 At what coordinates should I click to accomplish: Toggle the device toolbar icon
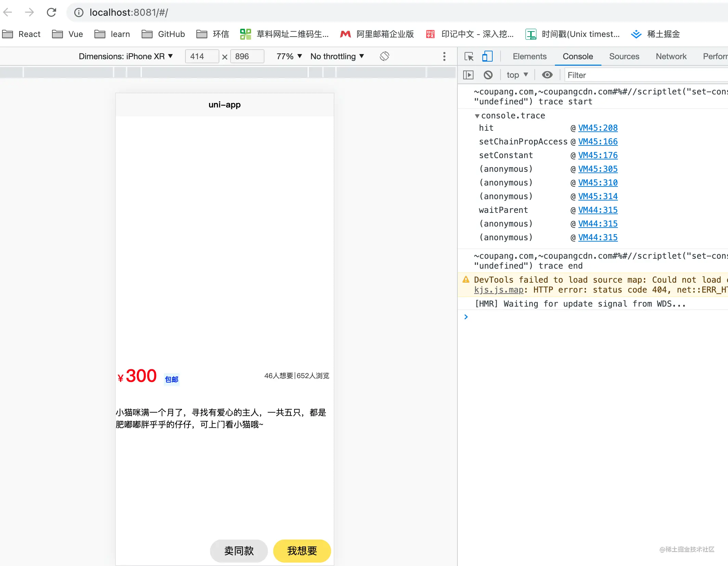(x=487, y=56)
